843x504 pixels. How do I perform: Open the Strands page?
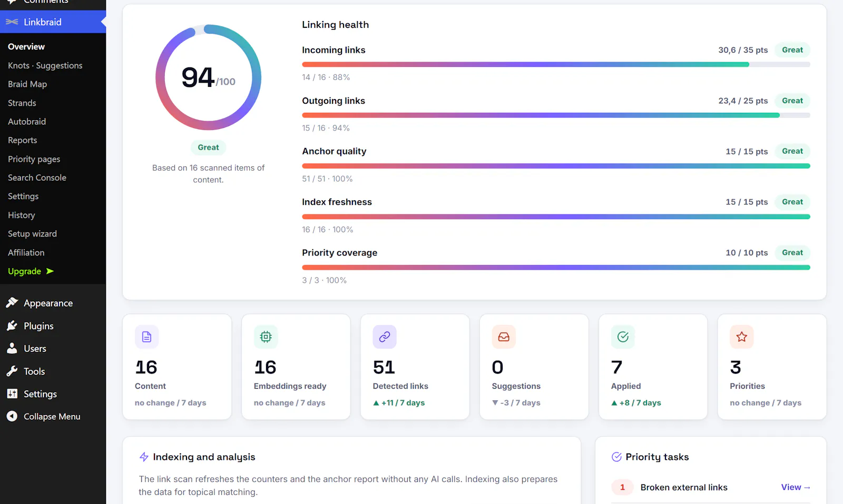click(22, 103)
